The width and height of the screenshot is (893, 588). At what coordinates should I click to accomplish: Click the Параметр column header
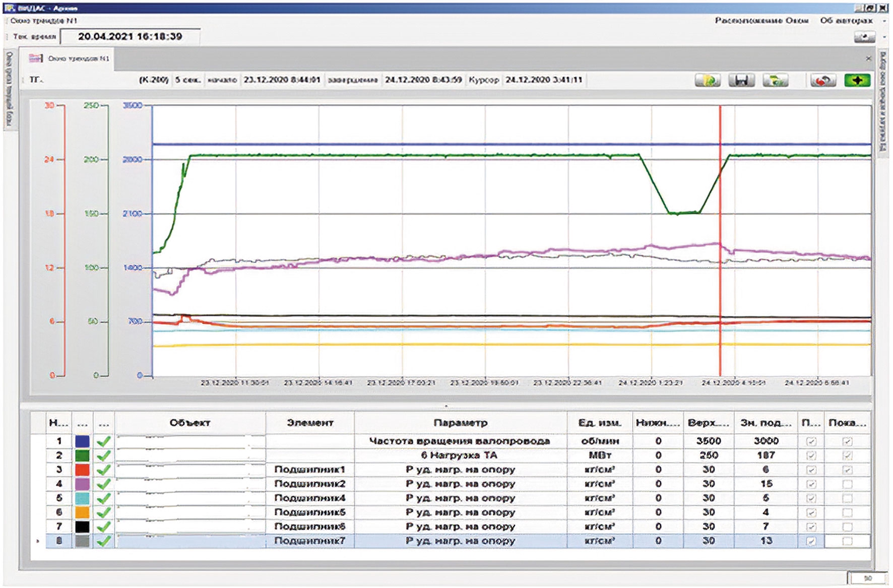pyautogui.click(x=461, y=423)
